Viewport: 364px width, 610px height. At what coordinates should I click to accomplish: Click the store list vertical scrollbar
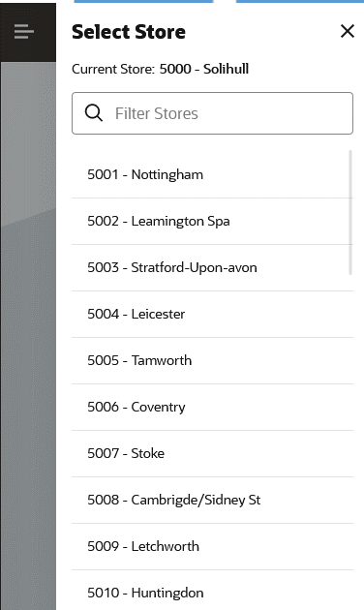(350, 212)
